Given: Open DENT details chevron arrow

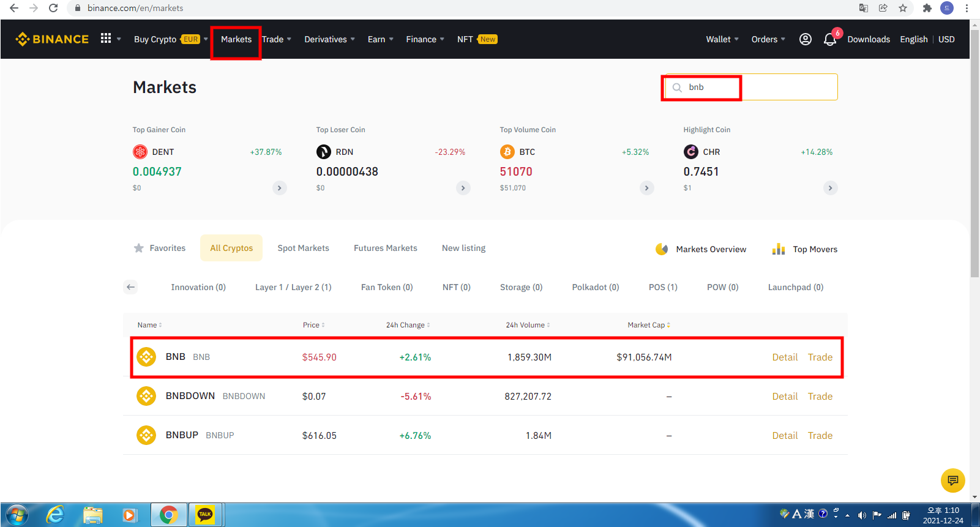Looking at the screenshot, I should (280, 188).
